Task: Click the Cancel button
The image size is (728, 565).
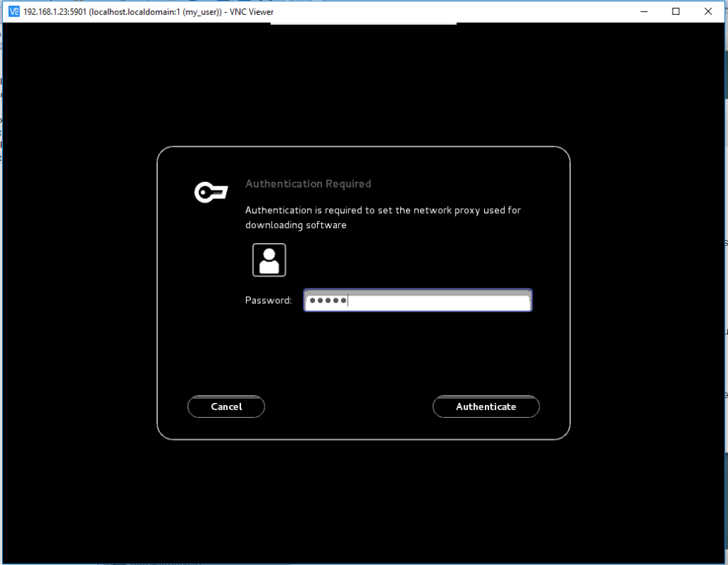Action: (x=226, y=407)
